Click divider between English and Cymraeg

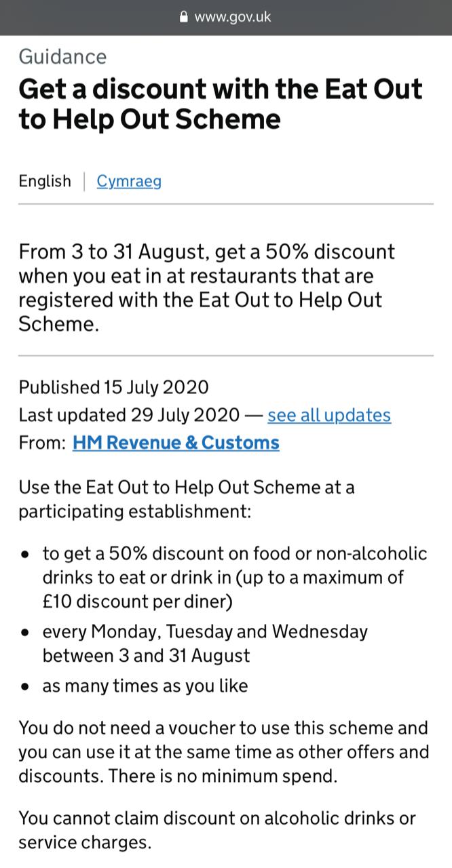point(84,182)
